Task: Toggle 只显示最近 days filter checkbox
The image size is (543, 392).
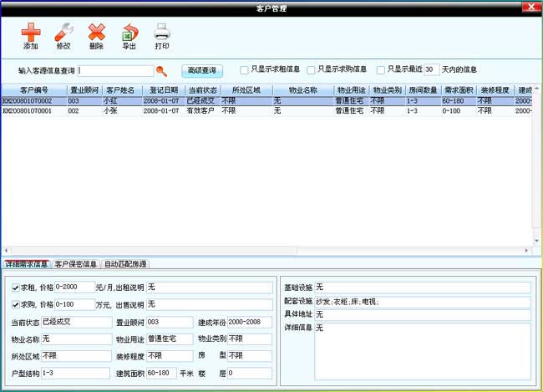Action: 381,70
